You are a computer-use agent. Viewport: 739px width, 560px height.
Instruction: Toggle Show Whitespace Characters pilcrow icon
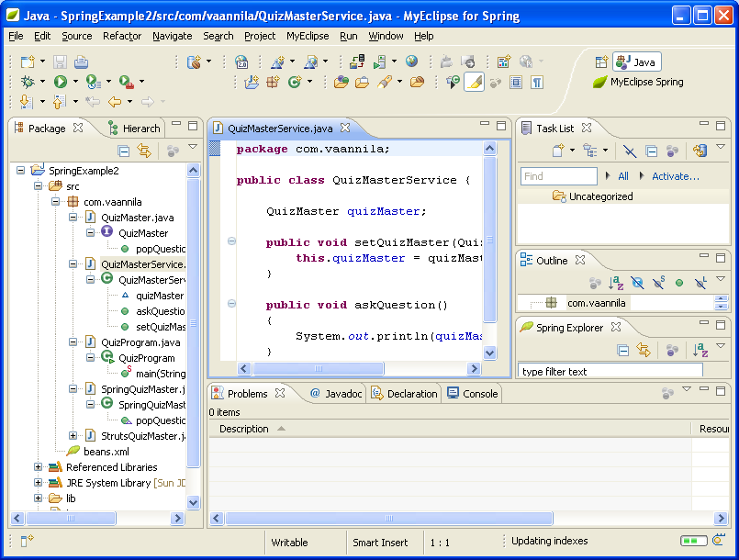pos(537,82)
